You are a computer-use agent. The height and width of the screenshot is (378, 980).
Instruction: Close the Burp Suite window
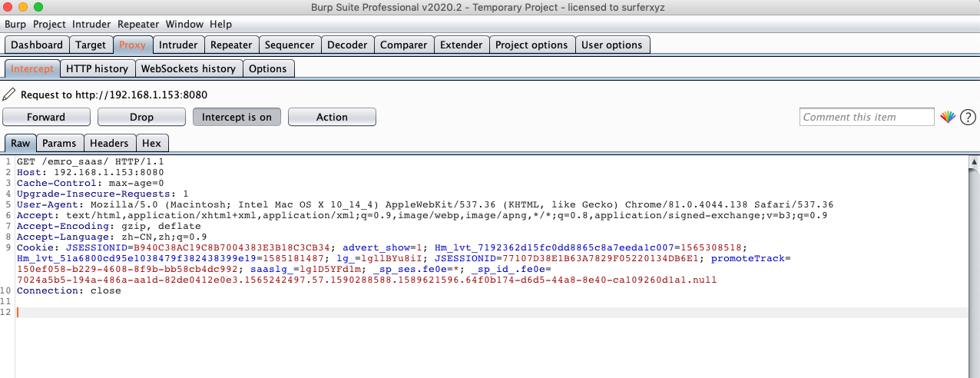click(x=7, y=7)
